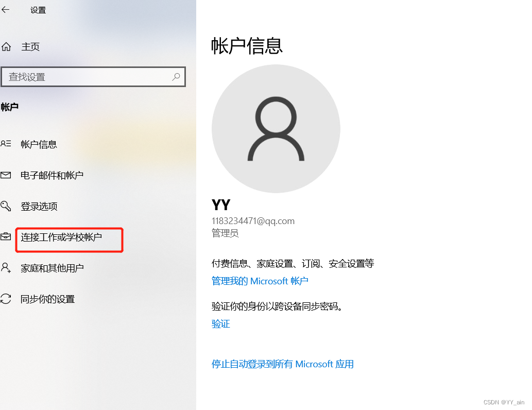532x410 pixels.
Task: Open the 主页 home page
Action: 30,46
